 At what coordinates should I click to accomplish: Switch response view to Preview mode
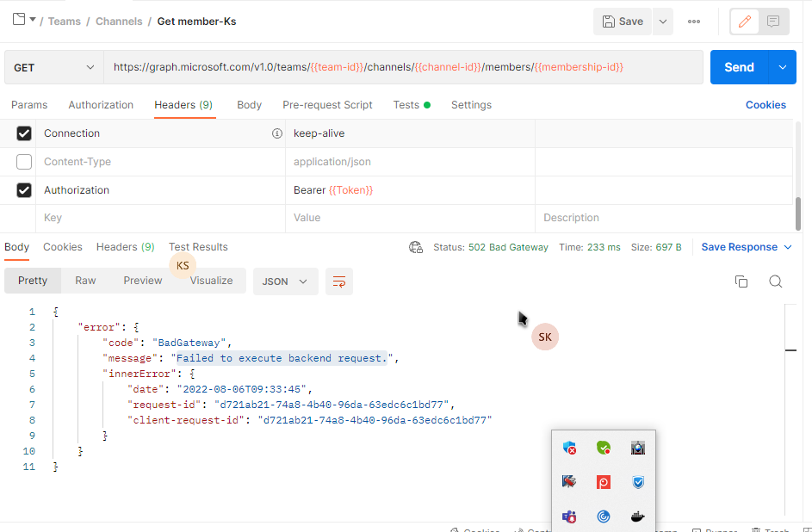[142, 281]
